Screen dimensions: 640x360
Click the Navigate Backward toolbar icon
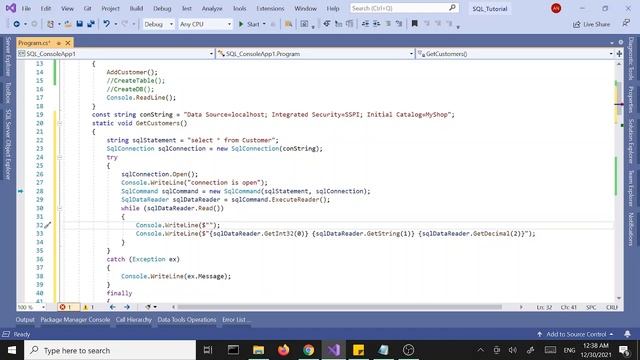tap(16, 24)
